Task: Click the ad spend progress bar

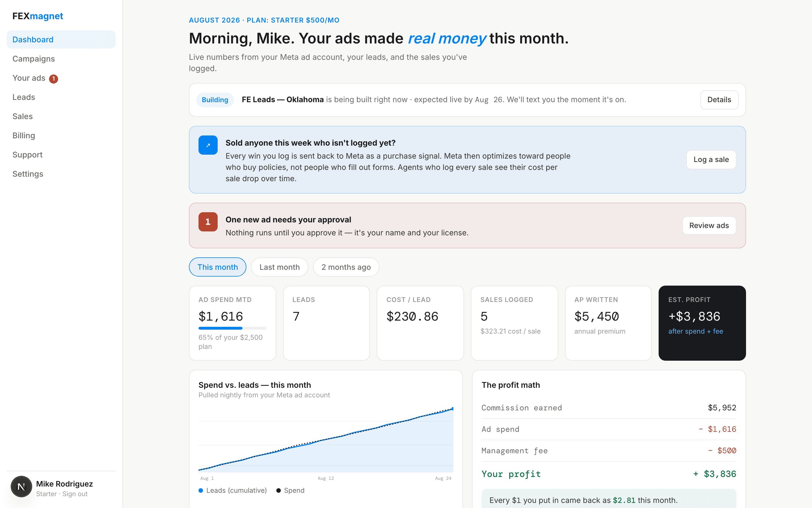Action: tap(232, 328)
